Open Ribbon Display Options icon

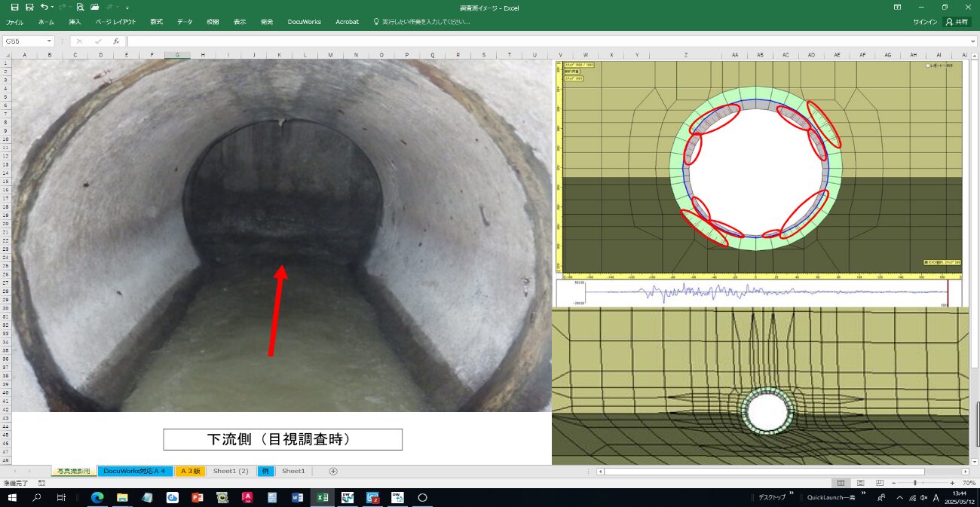coord(897,7)
